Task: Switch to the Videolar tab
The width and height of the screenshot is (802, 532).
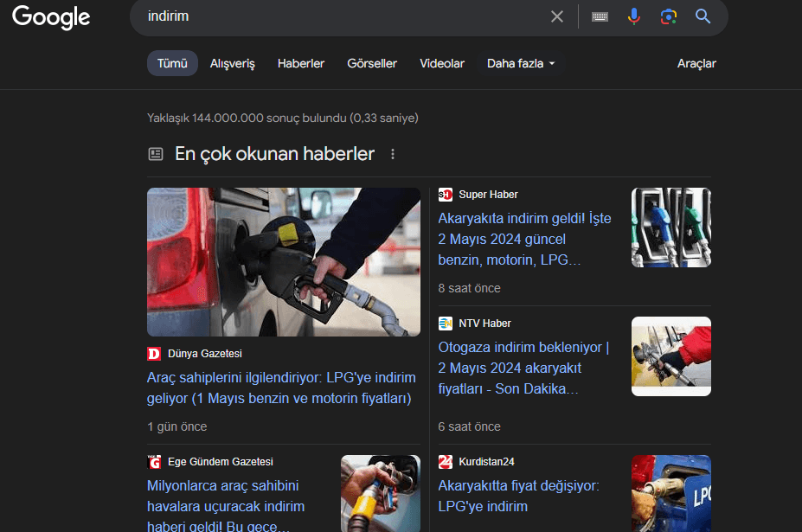Action: (442, 63)
